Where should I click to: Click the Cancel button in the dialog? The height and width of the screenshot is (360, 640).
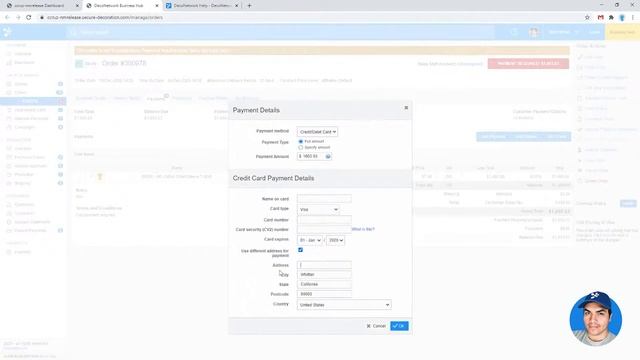tap(376, 326)
